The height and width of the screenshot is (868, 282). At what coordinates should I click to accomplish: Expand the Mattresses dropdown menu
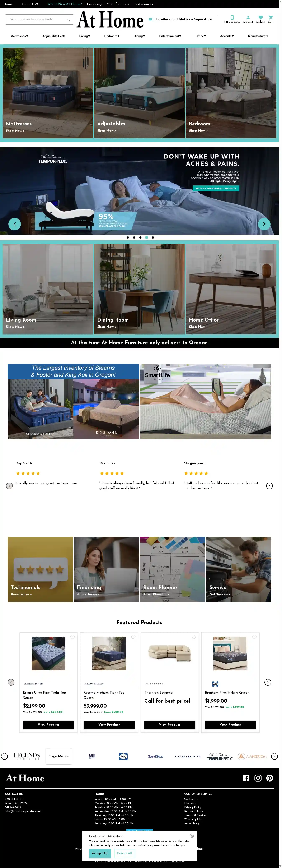pos(19,36)
